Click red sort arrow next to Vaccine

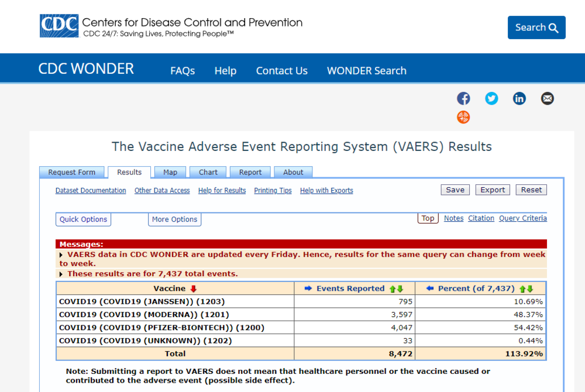pos(194,288)
